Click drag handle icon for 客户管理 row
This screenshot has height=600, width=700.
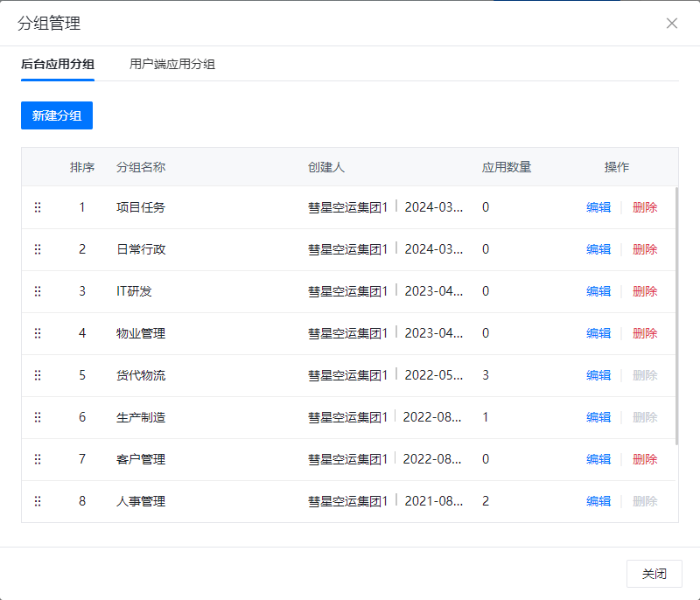[x=38, y=459]
